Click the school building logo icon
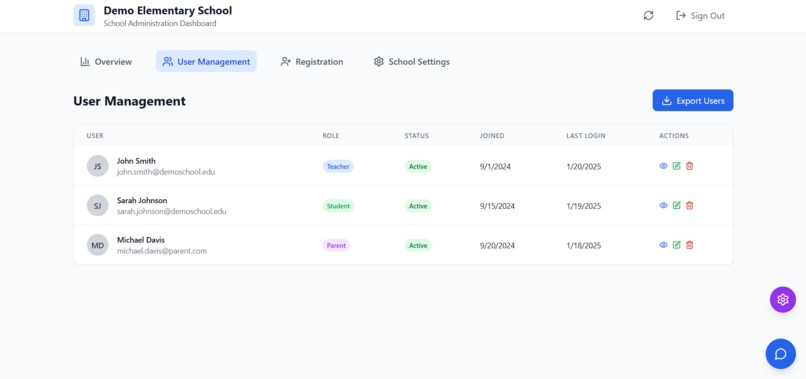The width and height of the screenshot is (806, 379). (84, 15)
